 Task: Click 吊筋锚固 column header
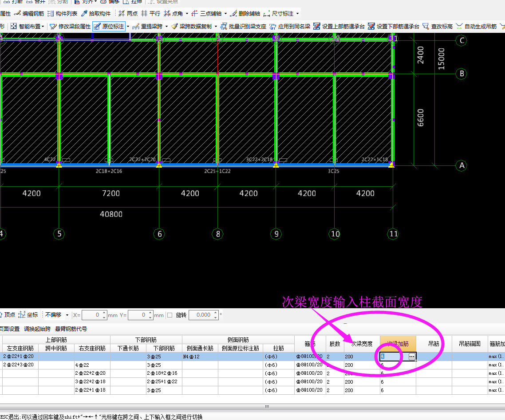pyautogui.click(x=469, y=344)
